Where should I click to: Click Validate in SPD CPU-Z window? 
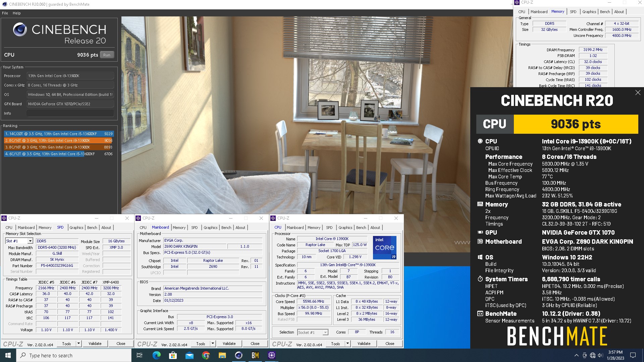(95, 344)
